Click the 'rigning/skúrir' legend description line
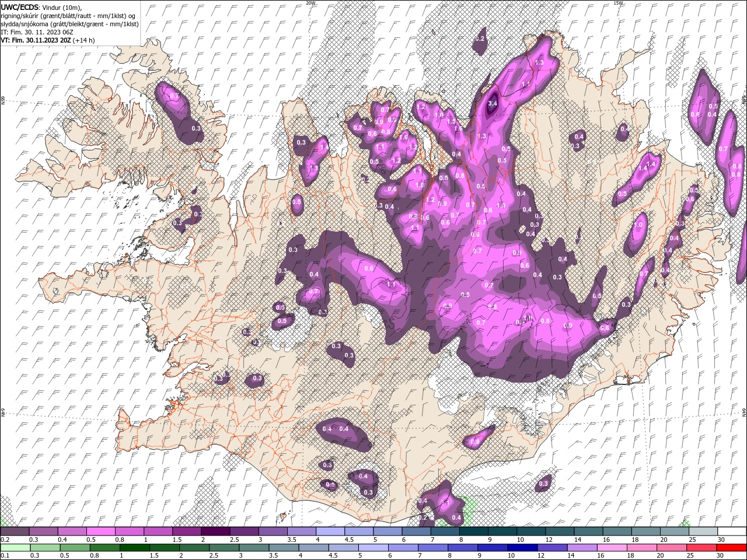The height and width of the screenshot is (560, 747). tap(68, 15)
